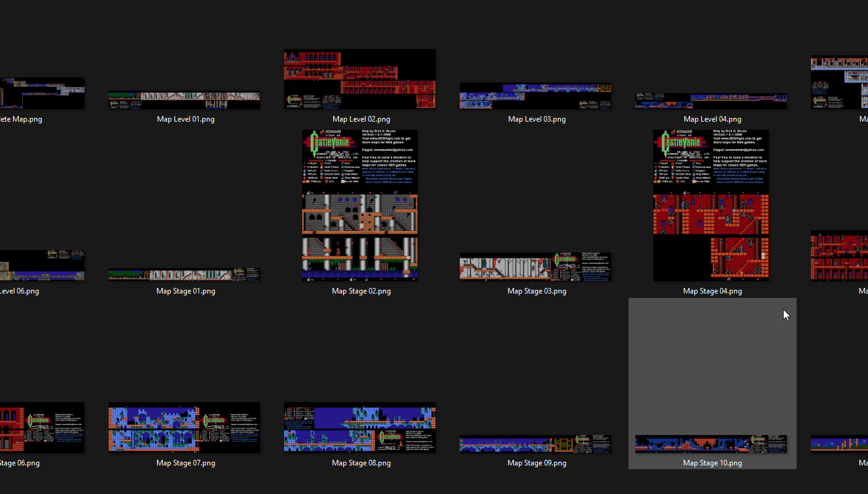This screenshot has height=494, width=868.
Task: Select the Map Stage 01.png thumbnail
Action: pyautogui.click(x=184, y=274)
